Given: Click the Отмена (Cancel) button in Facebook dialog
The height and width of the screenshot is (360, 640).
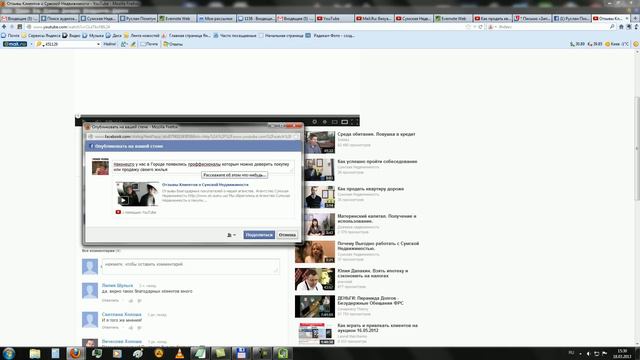Looking at the screenshot, I should tap(287, 235).
